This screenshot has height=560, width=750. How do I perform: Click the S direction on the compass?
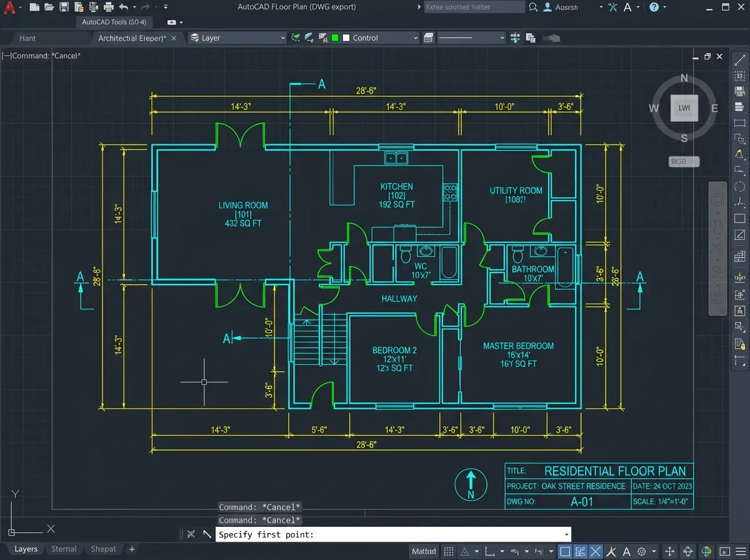click(684, 138)
